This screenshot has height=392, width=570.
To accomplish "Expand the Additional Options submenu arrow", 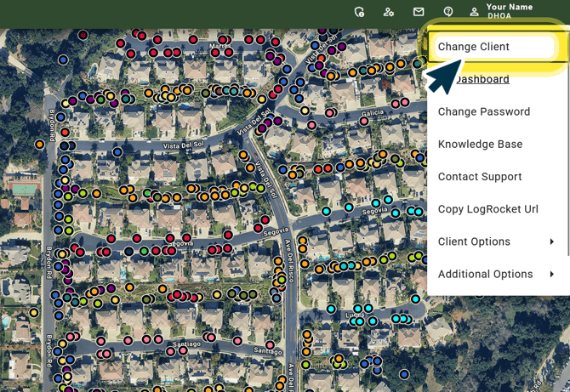I will click(552, 274).
